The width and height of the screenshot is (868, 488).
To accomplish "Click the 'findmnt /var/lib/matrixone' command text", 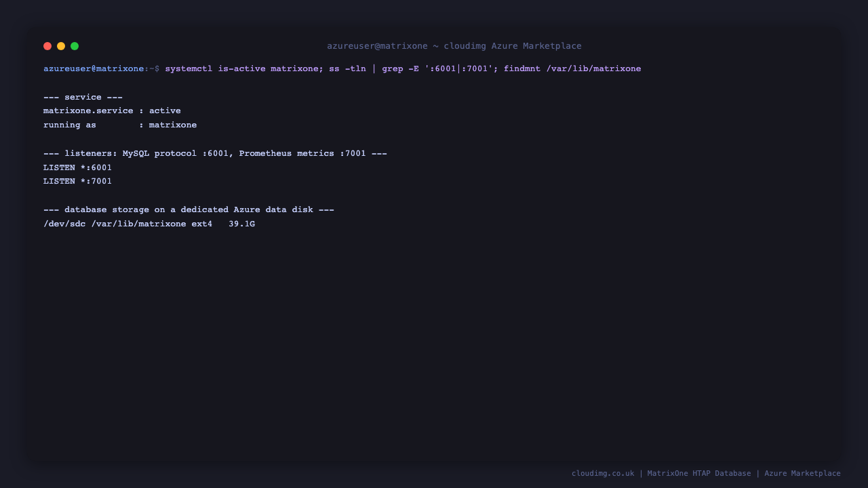I will click(572, 68).
